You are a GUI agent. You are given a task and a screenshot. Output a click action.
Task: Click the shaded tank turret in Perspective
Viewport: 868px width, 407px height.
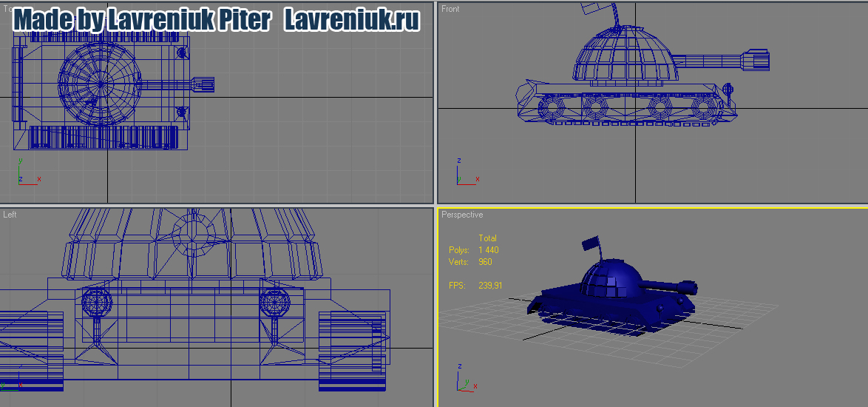pos(610,280)
